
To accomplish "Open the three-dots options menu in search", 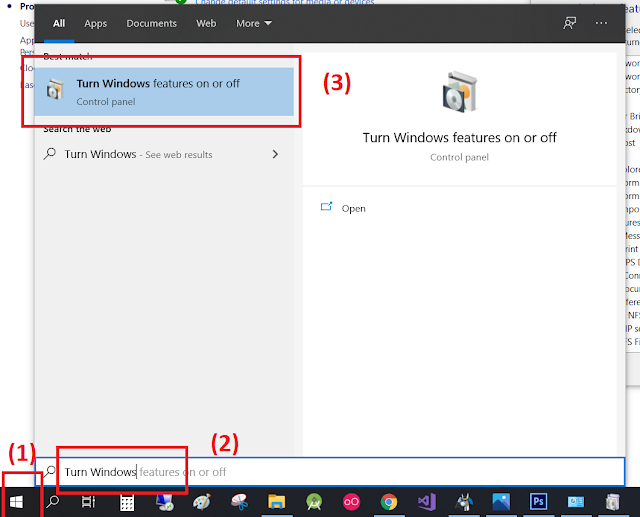I will [x=601, y=23].
